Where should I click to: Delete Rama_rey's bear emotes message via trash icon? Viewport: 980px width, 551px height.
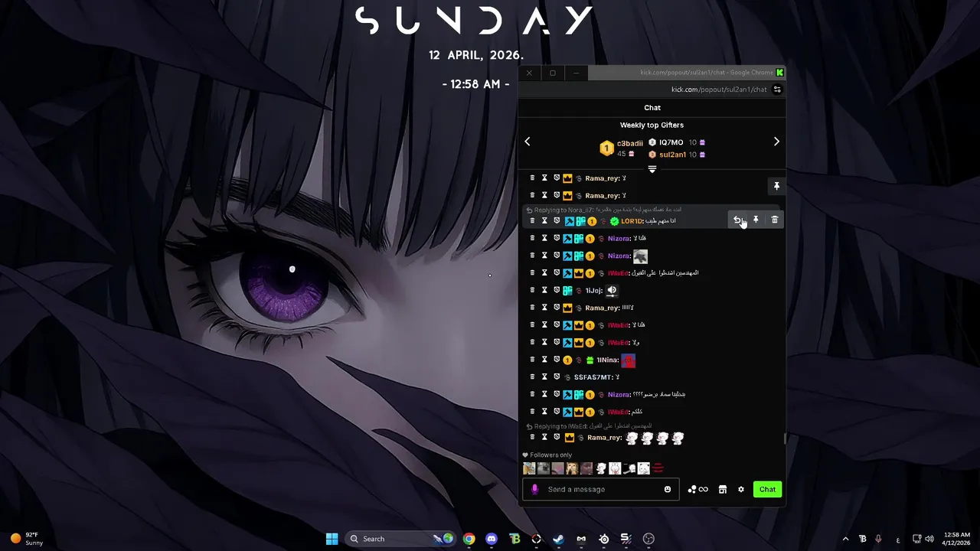click(x=532, y=437)
